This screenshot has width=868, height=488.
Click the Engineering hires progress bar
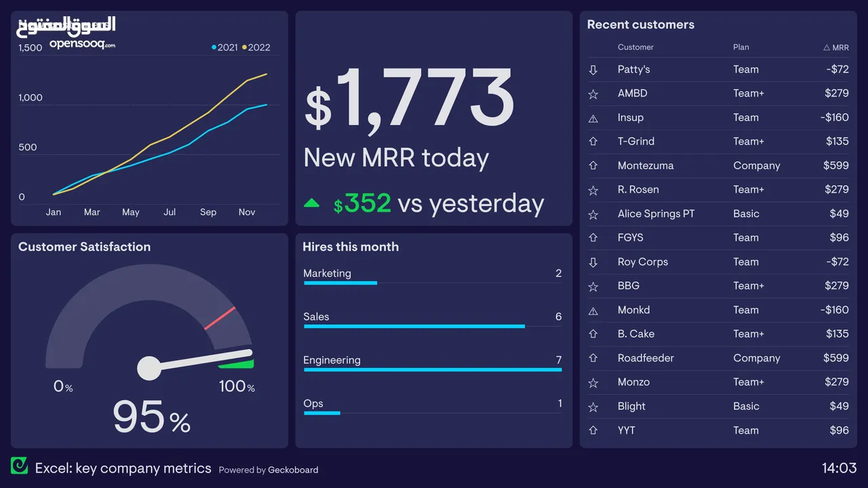click(433, 369)
